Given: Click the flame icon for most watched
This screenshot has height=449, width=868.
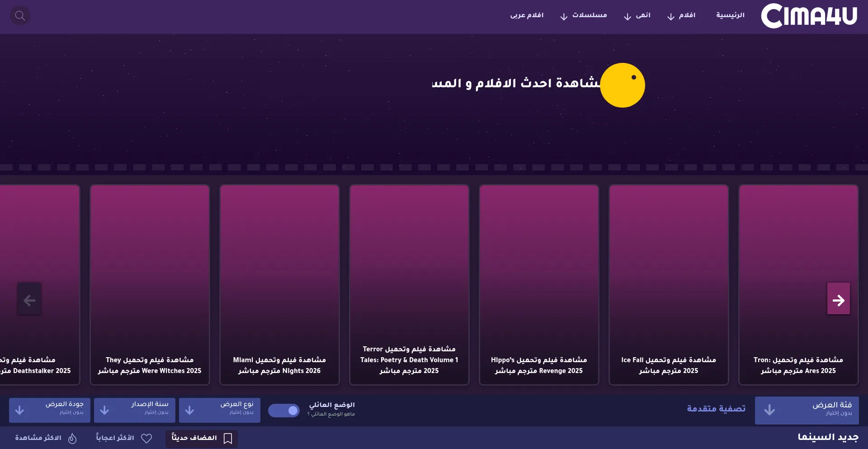Looking at the screenshot, I should [x=72, y=438].
